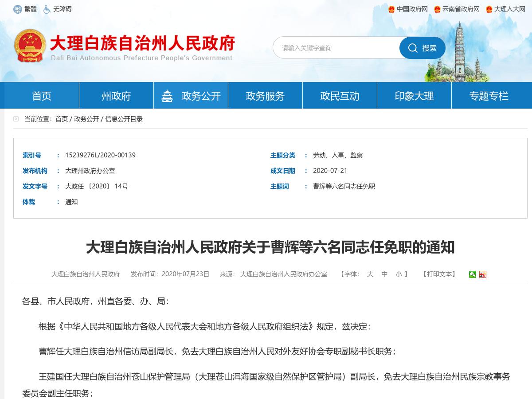Click the emblem icon beside 大理人大网

point(488,9)
